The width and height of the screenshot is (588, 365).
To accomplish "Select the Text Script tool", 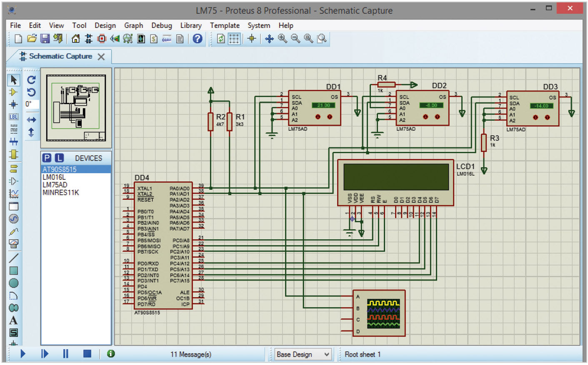I will coord(14,129).
